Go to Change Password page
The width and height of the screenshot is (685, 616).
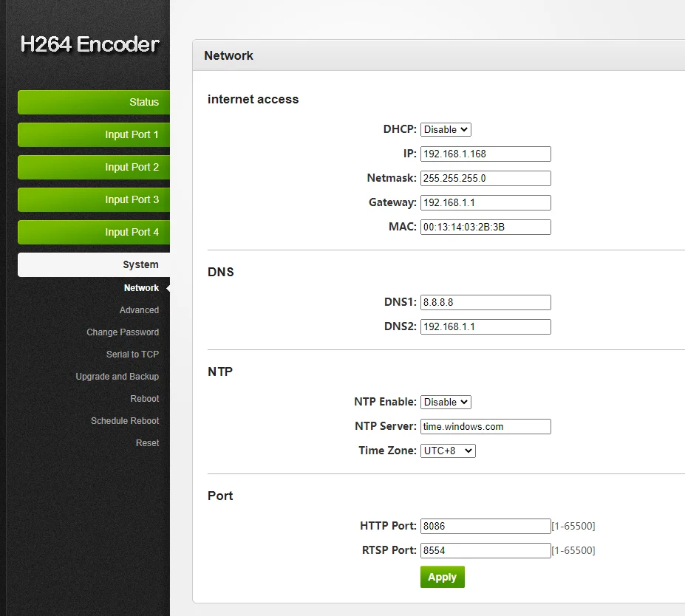(x=123, y=332)
